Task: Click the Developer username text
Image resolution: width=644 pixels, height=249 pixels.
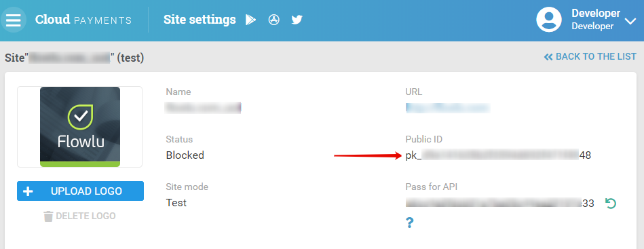Action: [596, 13]
